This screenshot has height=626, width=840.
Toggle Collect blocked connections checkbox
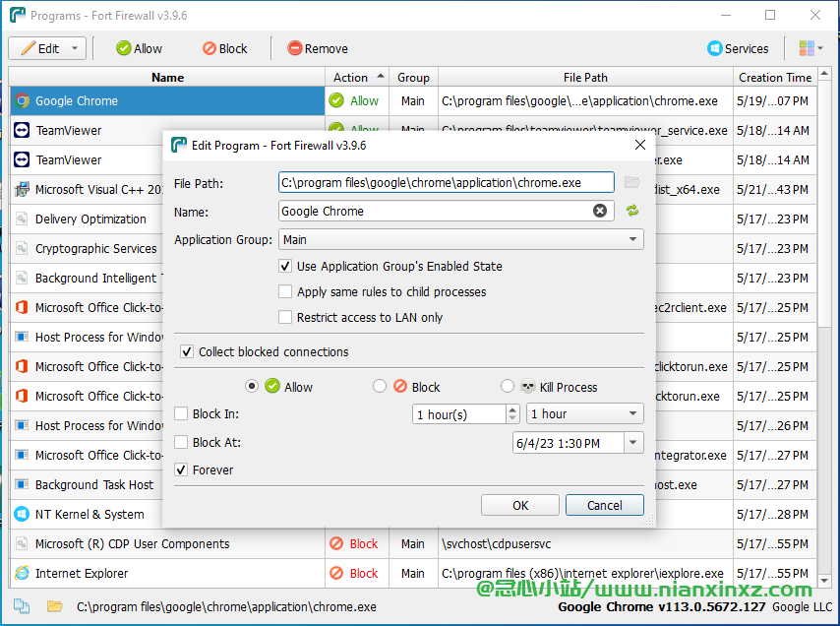[187, 351]
